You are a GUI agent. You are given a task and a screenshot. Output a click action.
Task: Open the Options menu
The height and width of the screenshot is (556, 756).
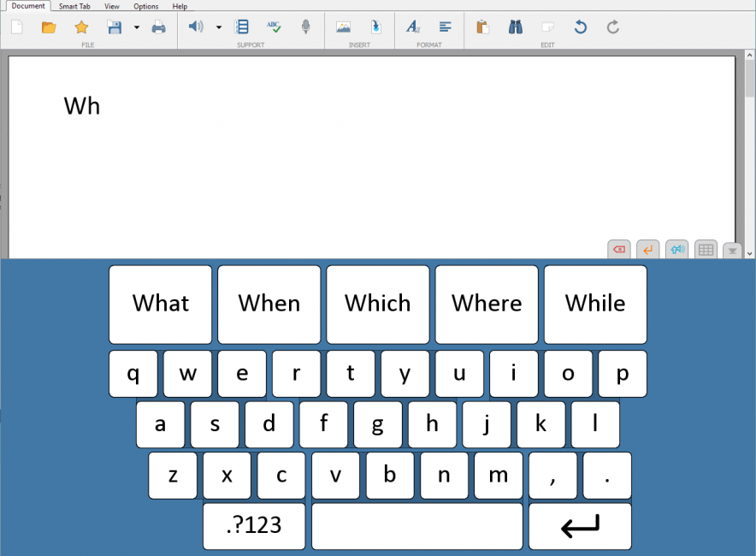[x=145, y=6]
